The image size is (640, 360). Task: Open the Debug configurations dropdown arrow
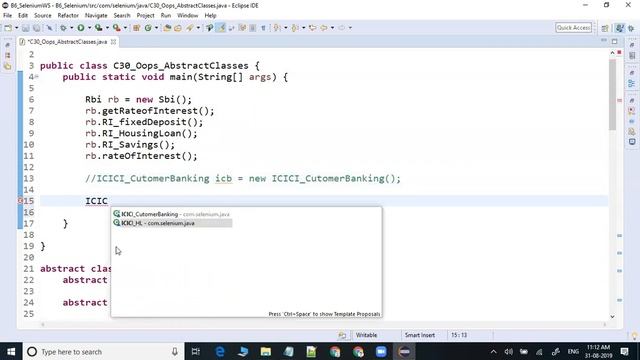tap(71, 28)
